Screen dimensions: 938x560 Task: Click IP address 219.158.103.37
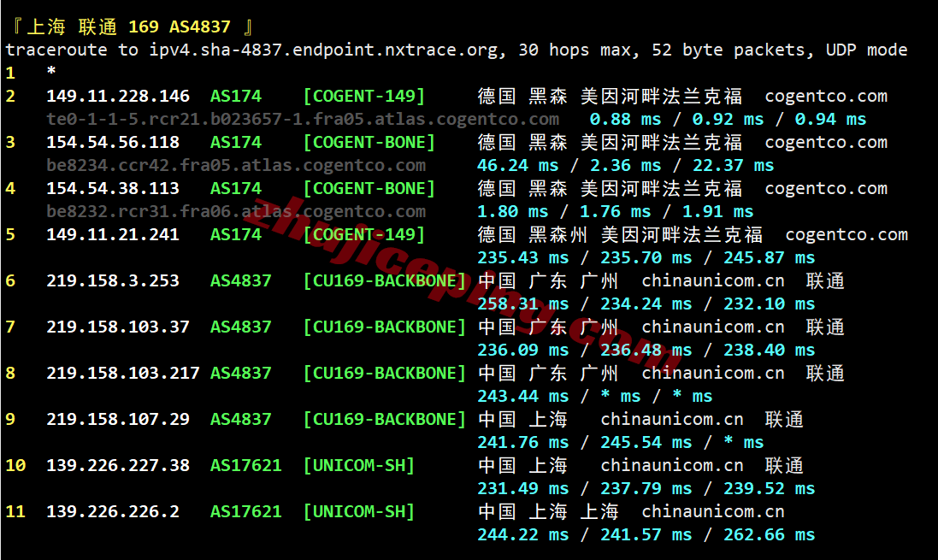pos(118,327)
